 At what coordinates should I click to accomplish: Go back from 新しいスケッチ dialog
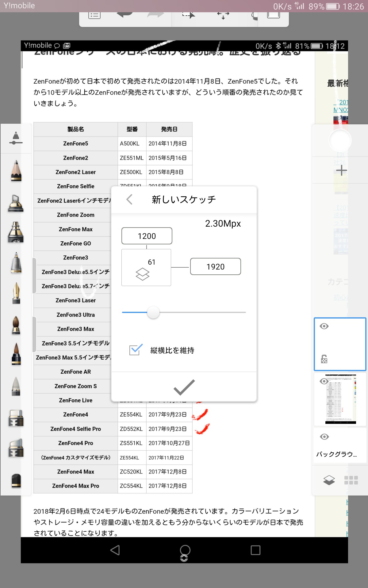pyautogui.click(x=129, y=199)
